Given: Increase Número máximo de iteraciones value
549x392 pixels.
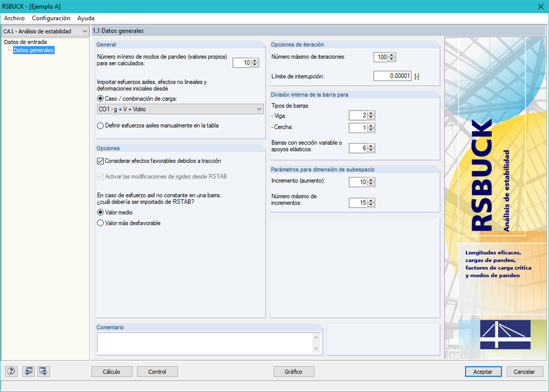Looking at the screenshot, I should 392,55.
